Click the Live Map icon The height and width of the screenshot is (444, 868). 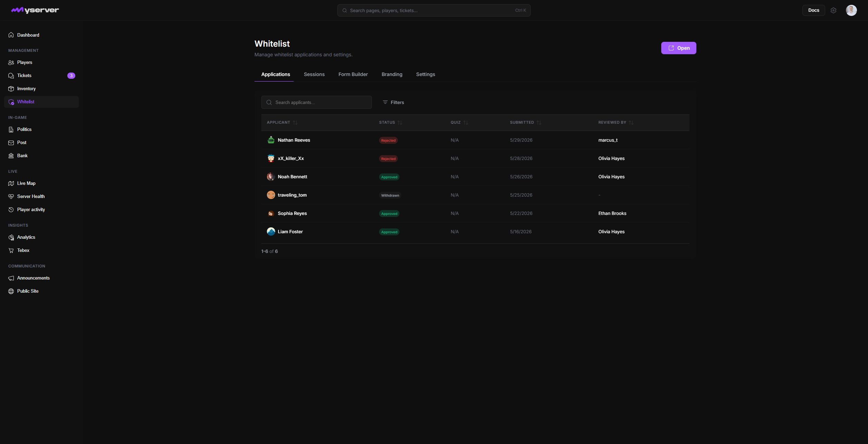(x=11, y=183)
